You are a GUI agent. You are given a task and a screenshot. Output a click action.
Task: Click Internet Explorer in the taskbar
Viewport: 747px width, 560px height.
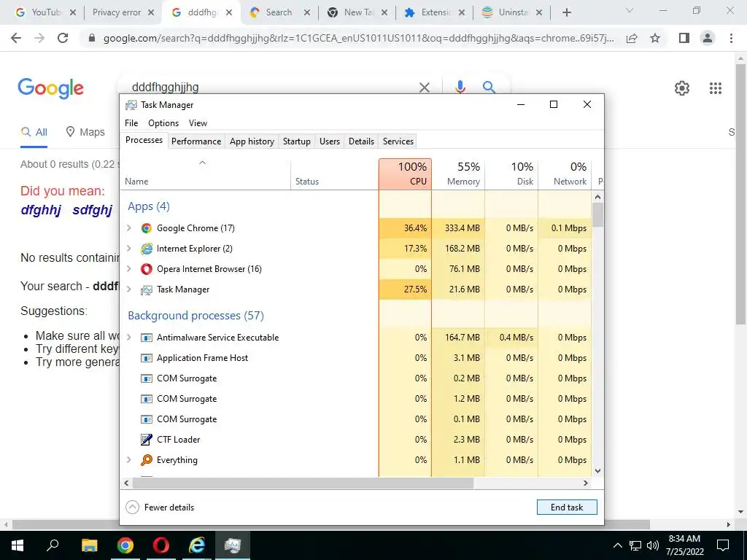197,545
